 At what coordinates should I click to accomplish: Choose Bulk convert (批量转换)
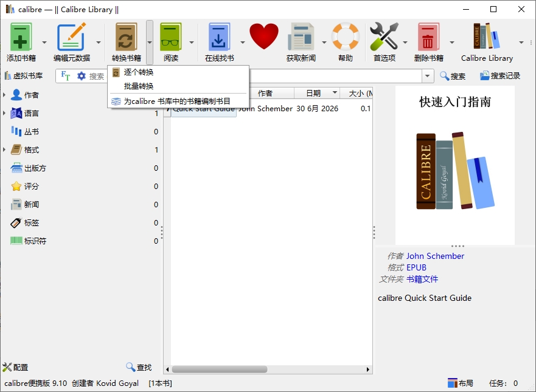tap(178, 86)
